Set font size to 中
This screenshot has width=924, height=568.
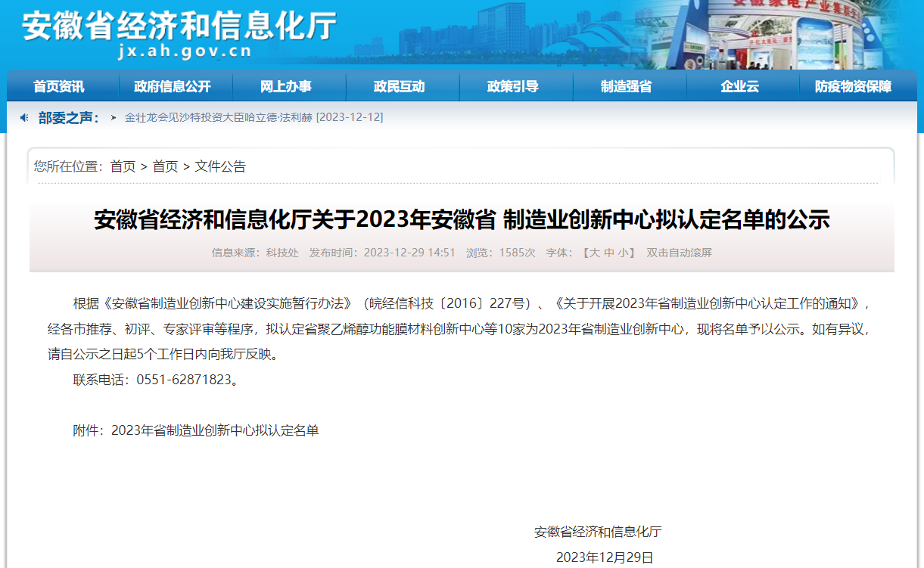coord(609,253)
